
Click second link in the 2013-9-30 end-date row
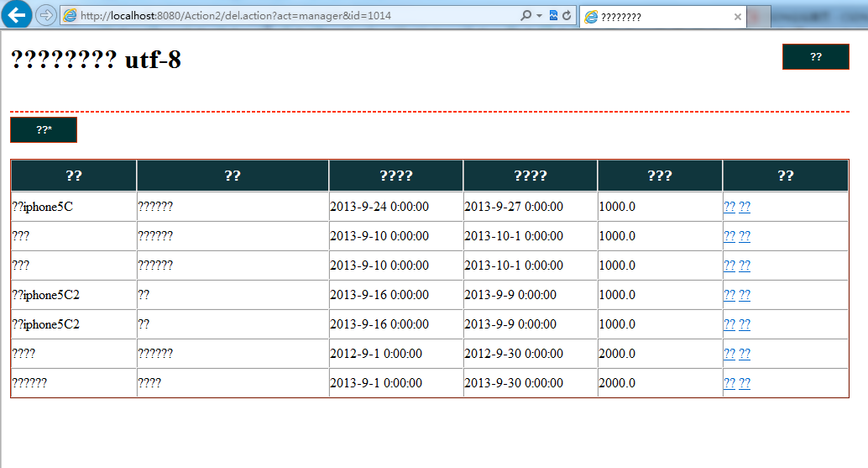pyautogui.click(x=745, y=382)
